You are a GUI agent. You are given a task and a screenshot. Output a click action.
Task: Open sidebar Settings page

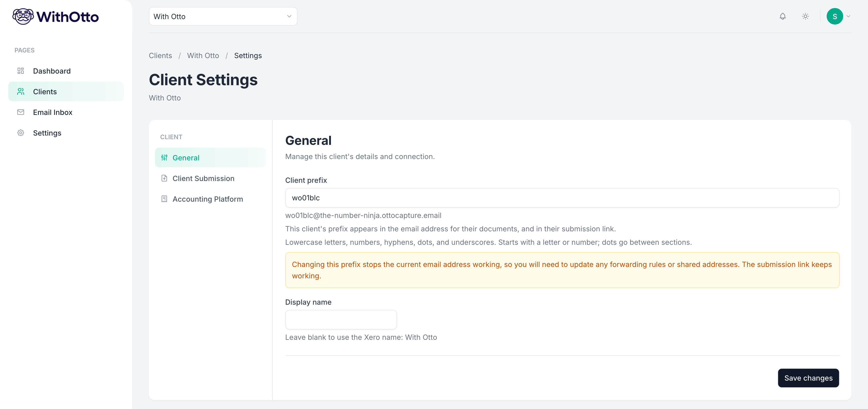coord(66,133)
